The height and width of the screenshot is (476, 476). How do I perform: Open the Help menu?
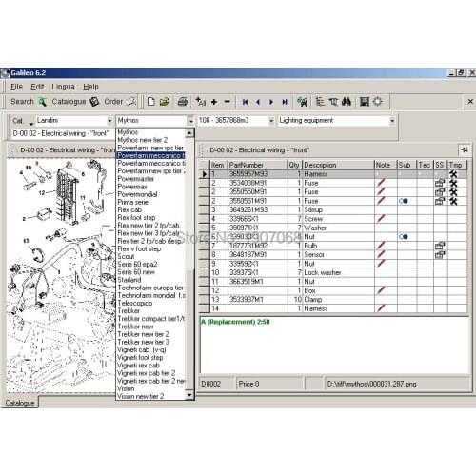pos(90,87)
